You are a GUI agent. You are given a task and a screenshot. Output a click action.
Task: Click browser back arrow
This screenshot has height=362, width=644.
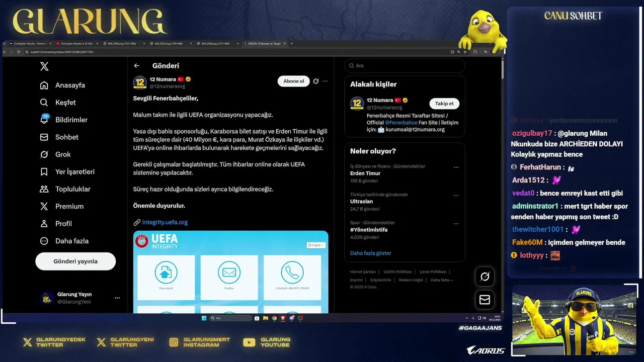click(x=6, y=52)
